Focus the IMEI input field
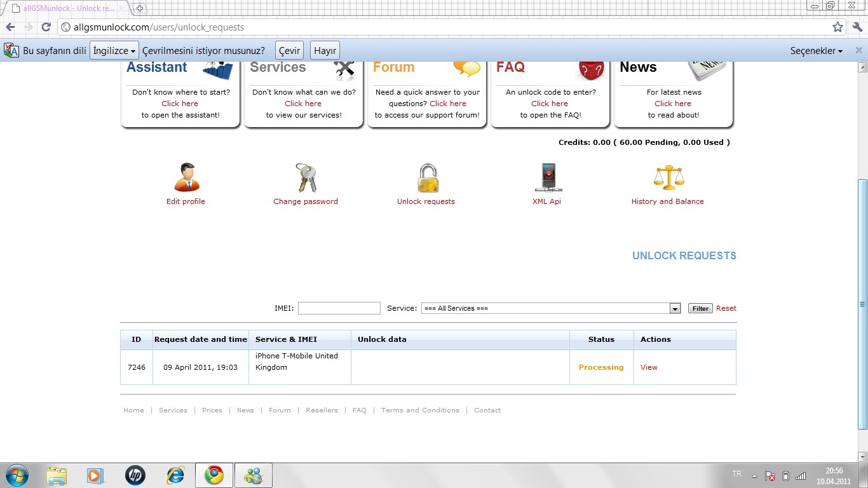868x488 pixels. point(339,308)
